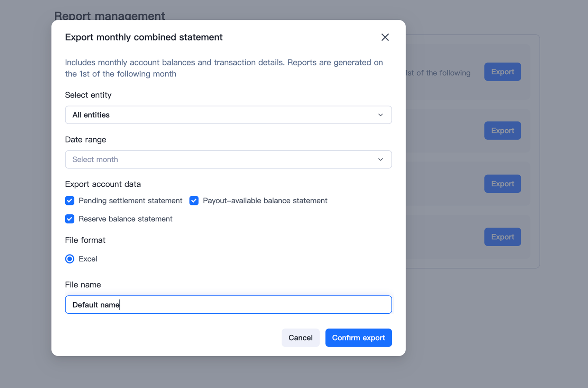The height and width of the screenshot is (388, 588).
Task: Click the fourth Export button in background list
Action: tap(503, 237)
